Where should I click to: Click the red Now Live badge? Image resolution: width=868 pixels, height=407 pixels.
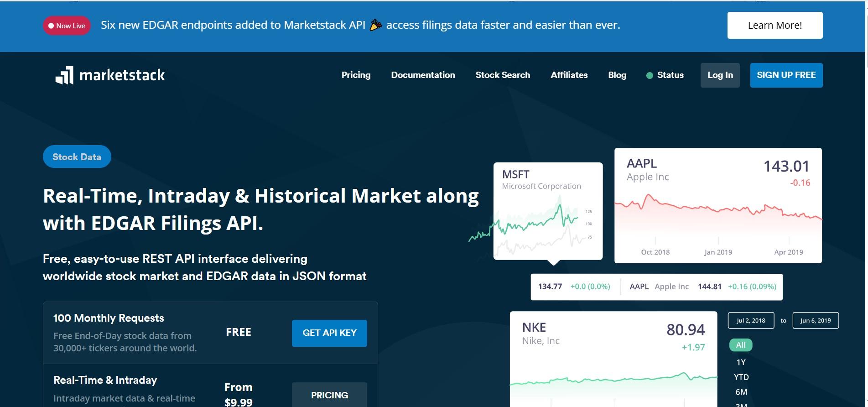point(67,26)
